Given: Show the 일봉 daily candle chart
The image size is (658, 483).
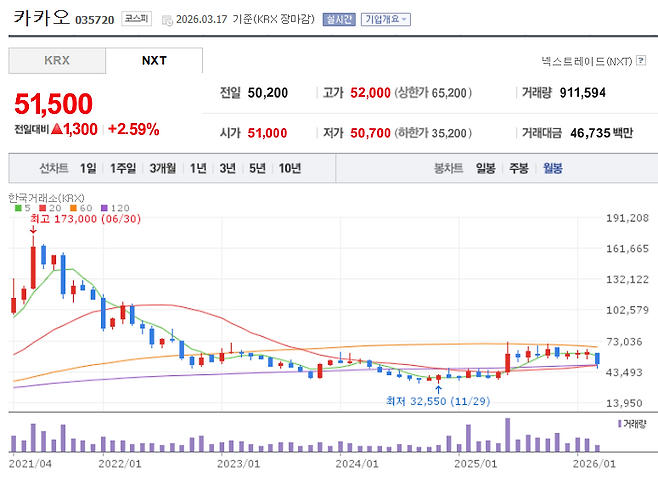Looking at the screenshot, I should [x=486, y=168].
